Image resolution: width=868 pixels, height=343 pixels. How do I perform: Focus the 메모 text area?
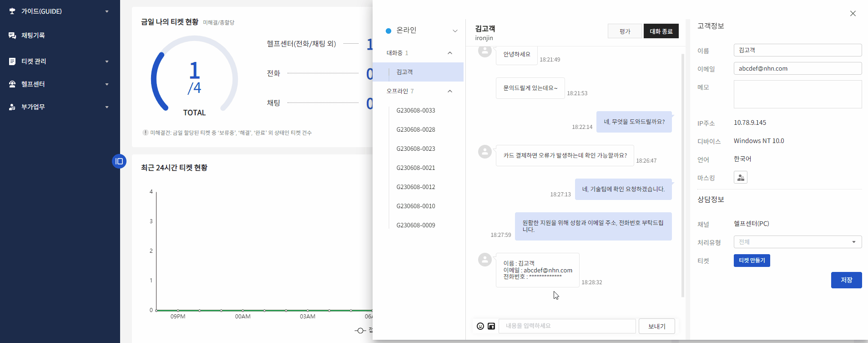coord(797,94)
